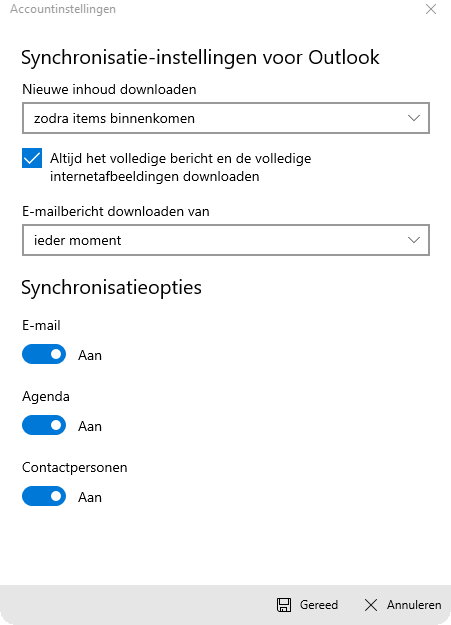Select the Annuleren button
Viewport: 451px width, 625px height.
403,605
